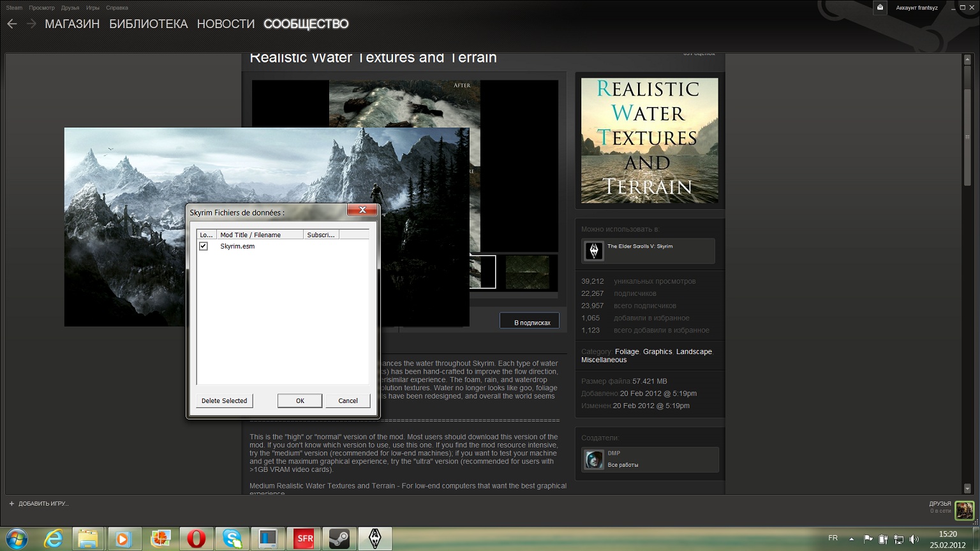
Task: Click the page scrollbar down arrow
Action: 967,489
